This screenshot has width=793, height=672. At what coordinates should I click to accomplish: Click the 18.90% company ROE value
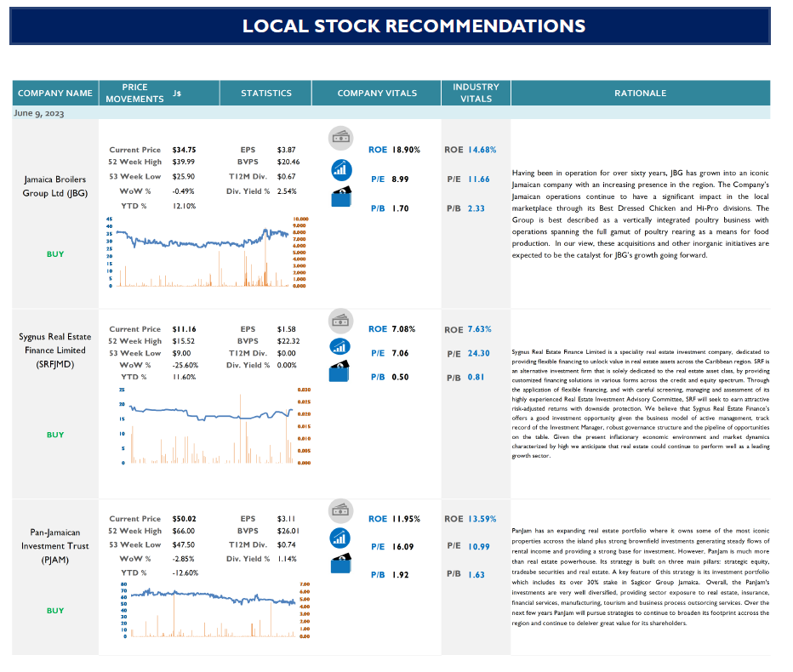(406, 150)
